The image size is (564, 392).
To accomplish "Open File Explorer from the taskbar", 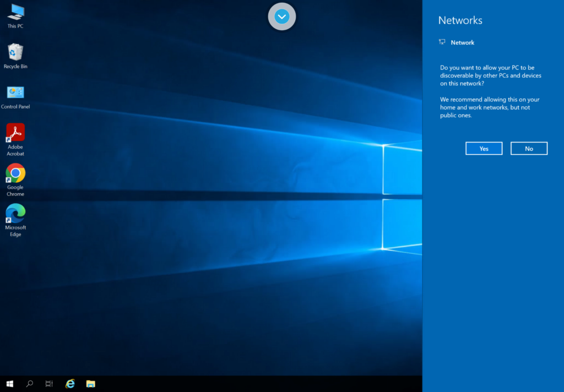I will (90, 384).
